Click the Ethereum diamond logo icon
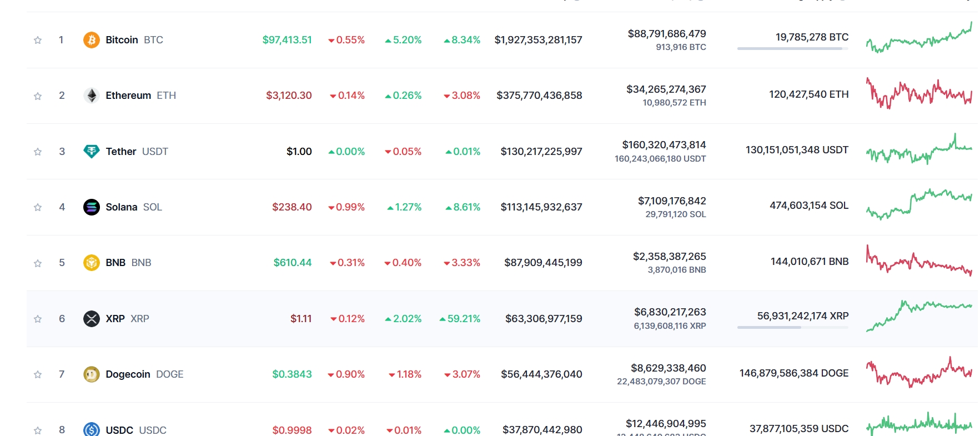This screenshot has width=980, height=436. click(x=92, y=96)
